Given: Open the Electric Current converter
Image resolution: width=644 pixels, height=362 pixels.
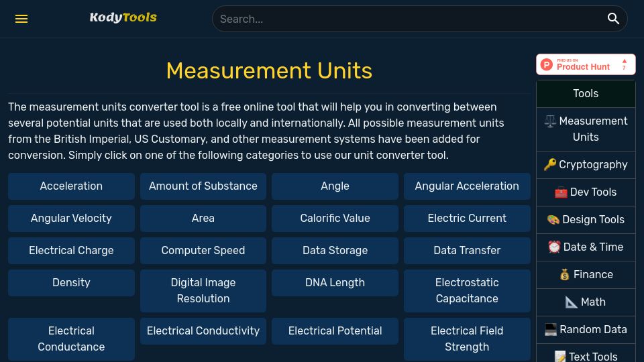Looking at the screenshot, I should point(467,219).
